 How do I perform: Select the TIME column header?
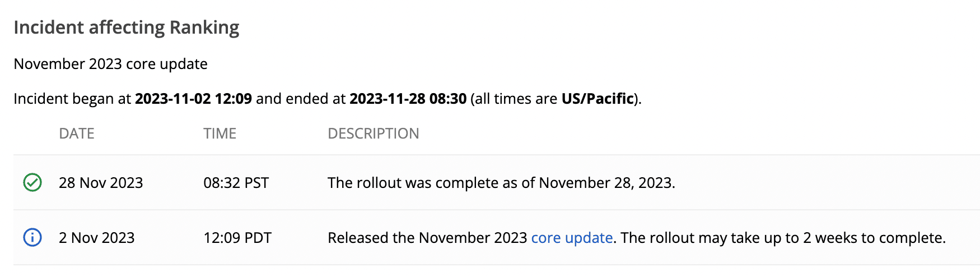(x=220, y=134)
